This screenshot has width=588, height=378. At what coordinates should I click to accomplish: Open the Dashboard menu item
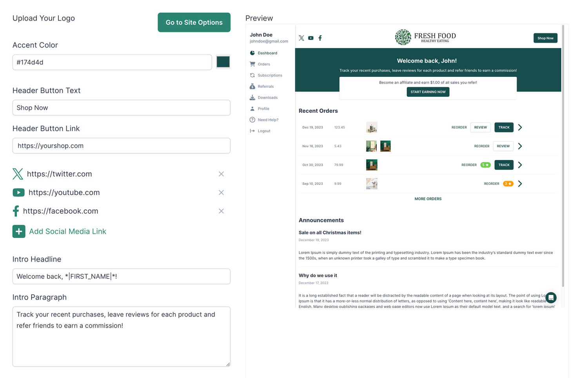click(x=267, y=53)
